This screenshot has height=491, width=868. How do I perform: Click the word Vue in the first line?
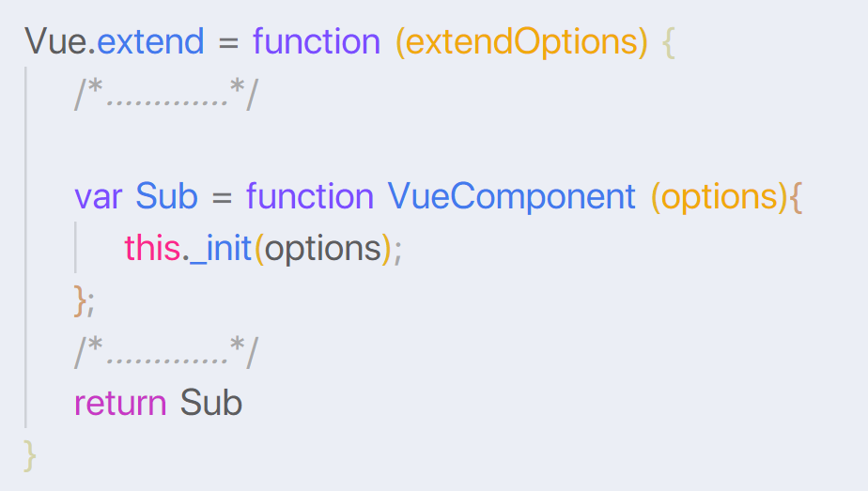click(55, 42)
